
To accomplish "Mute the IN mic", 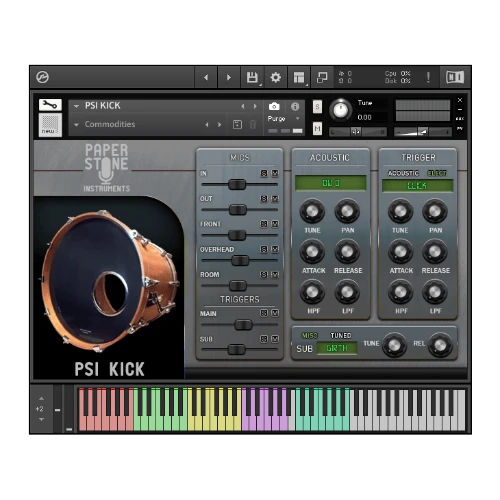I will pyautogui.click(x=275, y=173).
